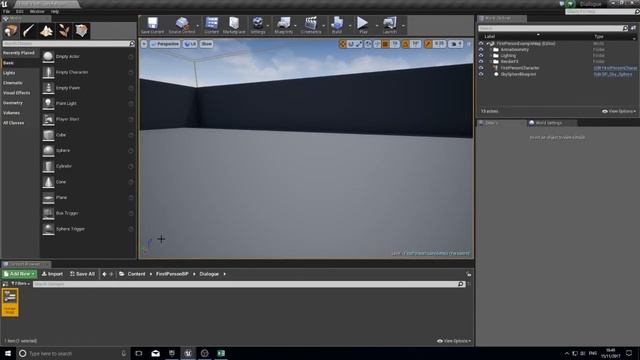Viewport: 640px width, 360px height.
Task: Select the Geometry category
Action: pos(13,103)
